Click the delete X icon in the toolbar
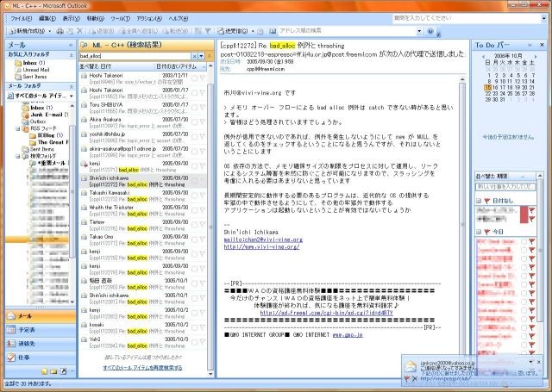The image size is (552, 392). pos(79,31)
